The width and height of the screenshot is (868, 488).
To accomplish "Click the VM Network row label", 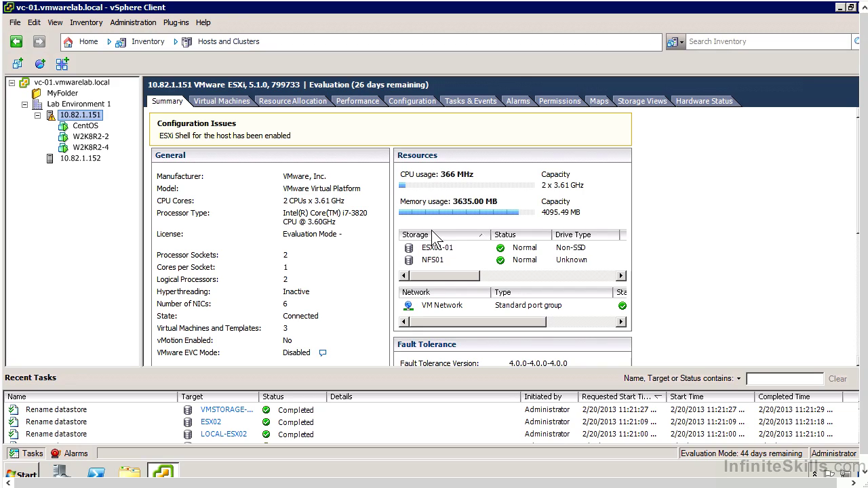I will click(442, 306).
